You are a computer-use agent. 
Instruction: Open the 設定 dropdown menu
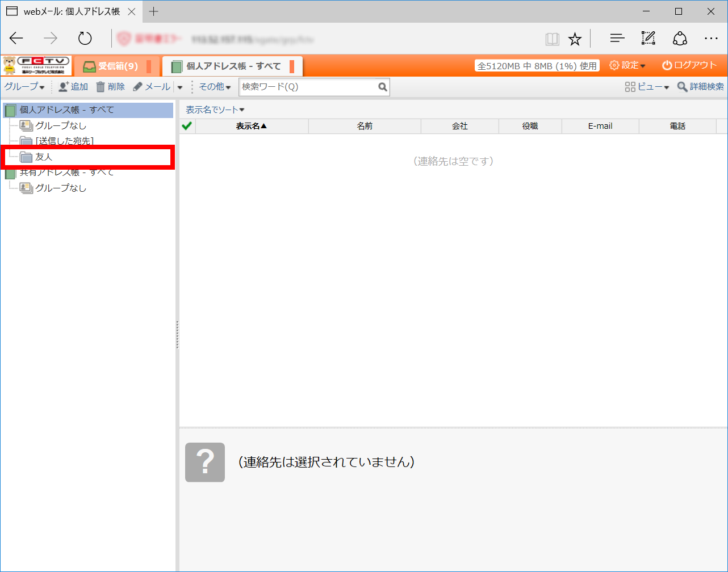tap(627, 65)
